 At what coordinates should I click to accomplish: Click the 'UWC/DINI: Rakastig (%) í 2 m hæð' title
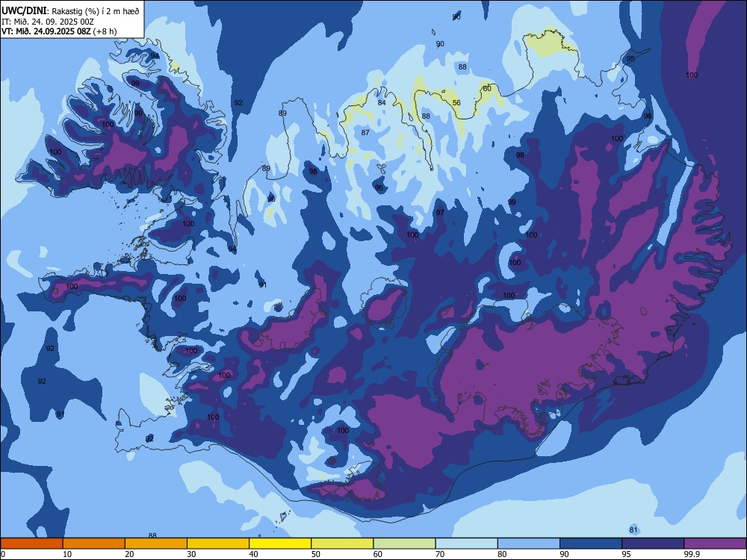(70, 11)
